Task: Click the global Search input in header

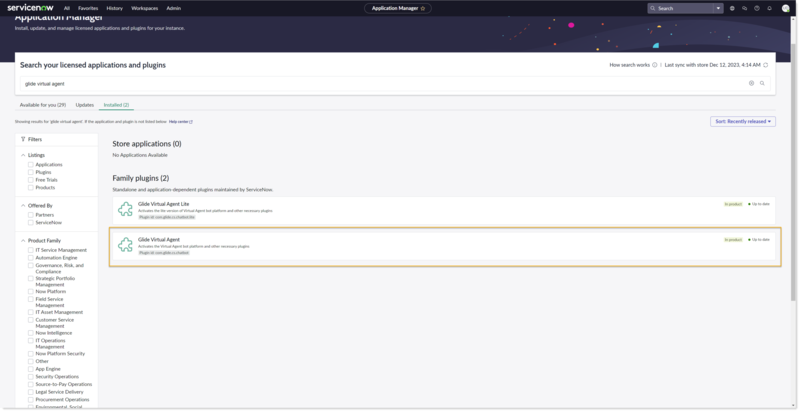Action: click(685, 8)
